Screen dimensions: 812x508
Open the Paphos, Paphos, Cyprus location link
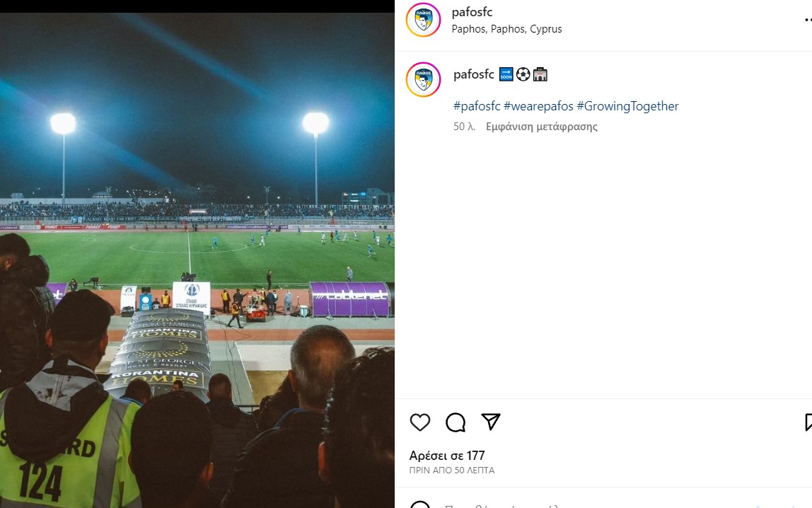click(x=506, y=29)
